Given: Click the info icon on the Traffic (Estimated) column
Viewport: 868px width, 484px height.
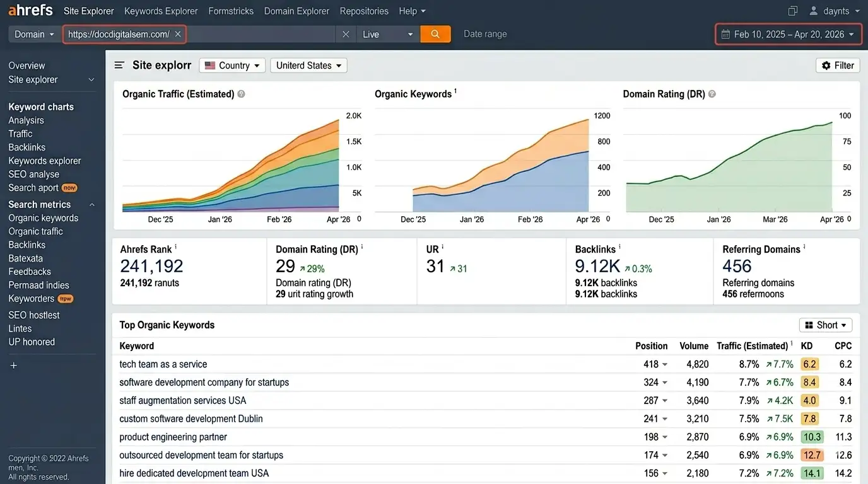Looking at the screenshot, I should (792, 343).
